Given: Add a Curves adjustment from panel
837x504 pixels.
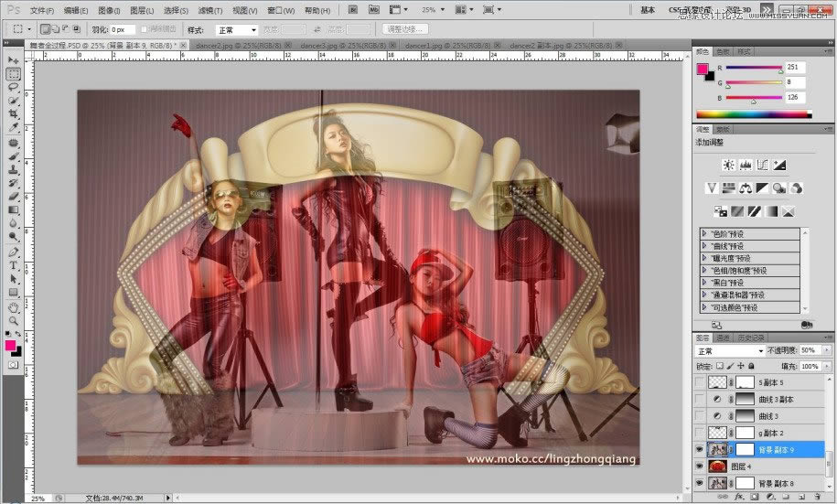Looking at the screenshot, I should click(763, 166).
